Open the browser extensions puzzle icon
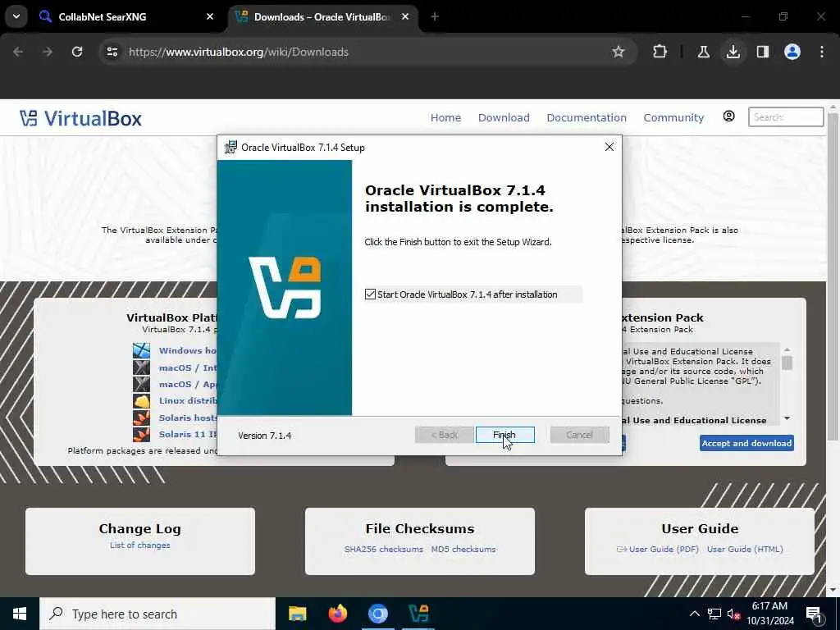 (660, 52)
